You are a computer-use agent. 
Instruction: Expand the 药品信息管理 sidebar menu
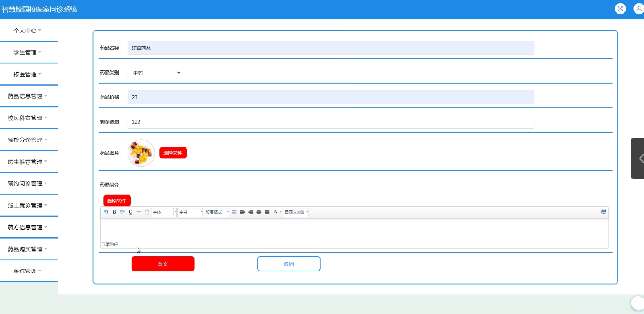tap(27, 96)
